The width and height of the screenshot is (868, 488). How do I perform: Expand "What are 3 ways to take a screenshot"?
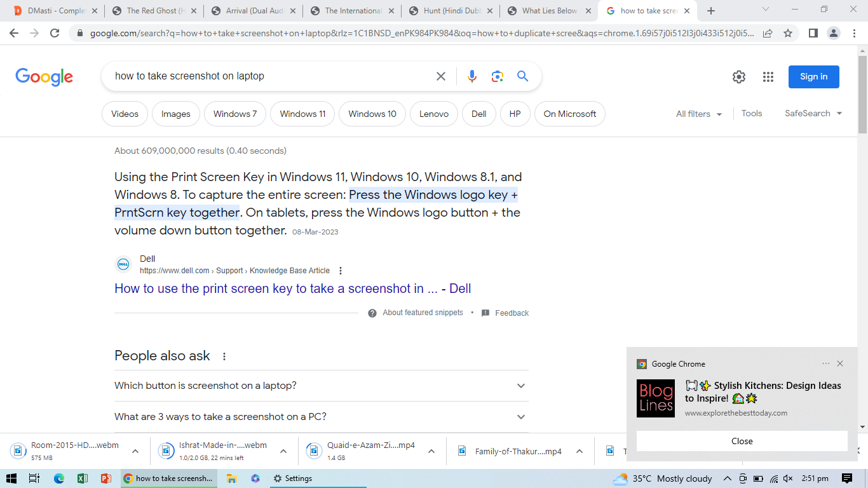[x=321, y=417]
